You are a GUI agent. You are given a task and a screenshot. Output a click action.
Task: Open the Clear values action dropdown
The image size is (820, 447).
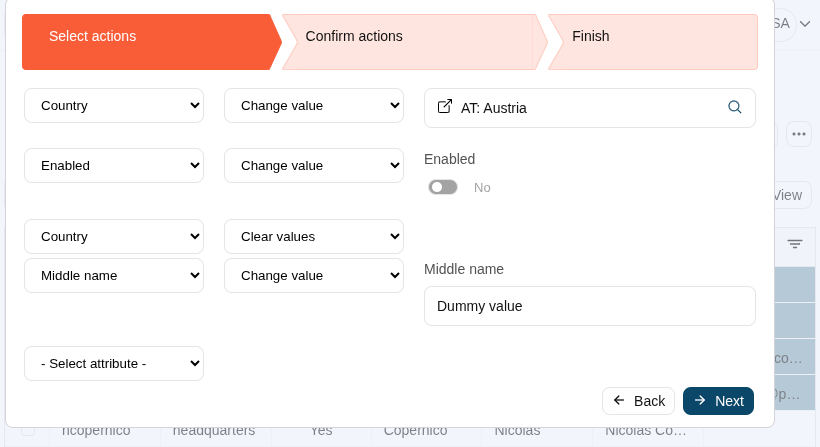click(x=314, y=237)
